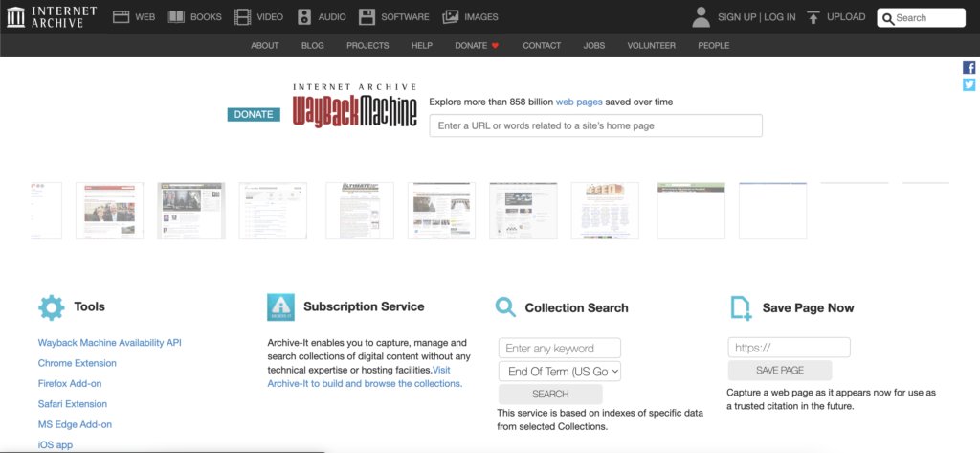The height and width of the screenshot is (453, 980).
Task: Open the Chrome Extension link
Action: 77,363
